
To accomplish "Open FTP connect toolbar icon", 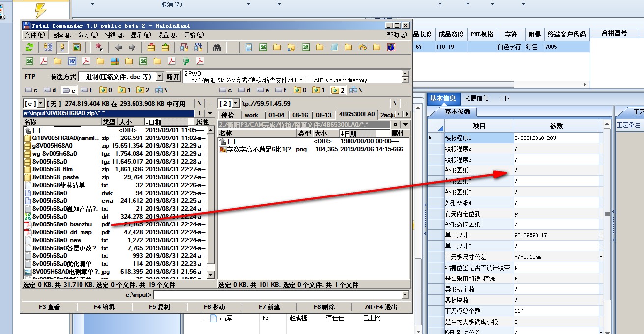I will point(184,47).
